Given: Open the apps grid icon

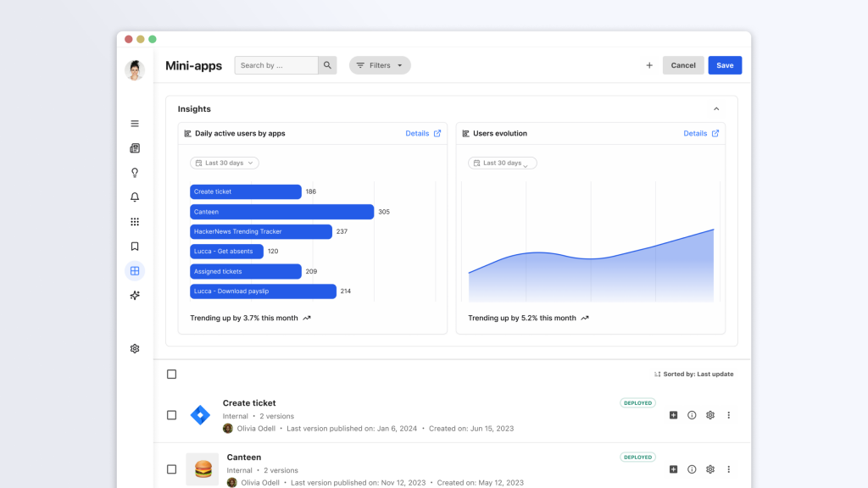Looking at the screenshot, I should (135, 222).
